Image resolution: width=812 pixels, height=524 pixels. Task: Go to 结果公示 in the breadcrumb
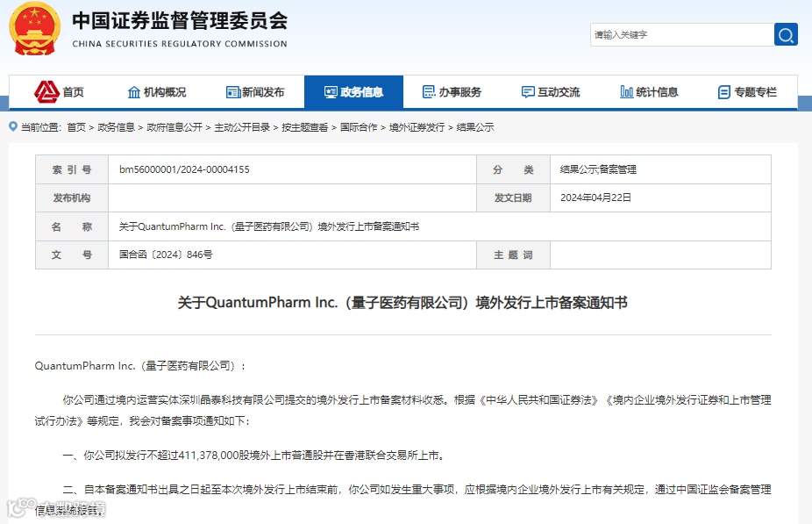click(x=475, y=127)
